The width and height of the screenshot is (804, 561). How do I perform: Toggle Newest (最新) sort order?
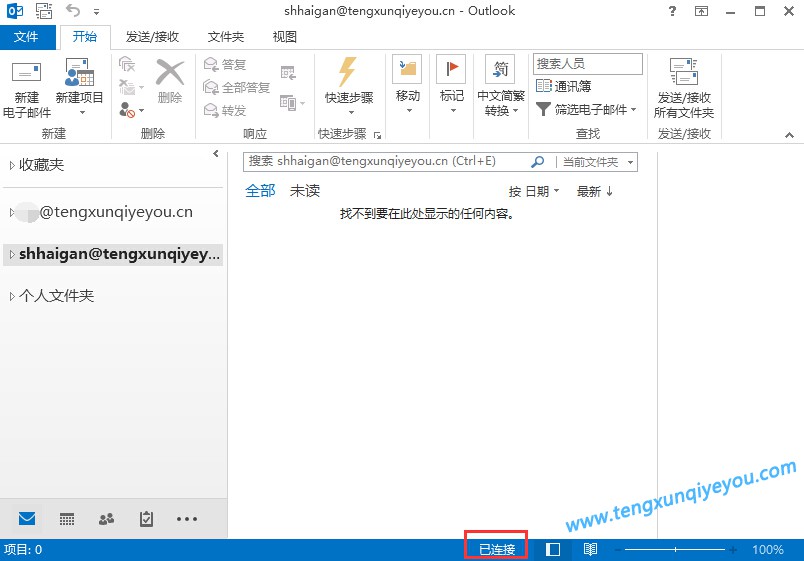click(595, 191)
